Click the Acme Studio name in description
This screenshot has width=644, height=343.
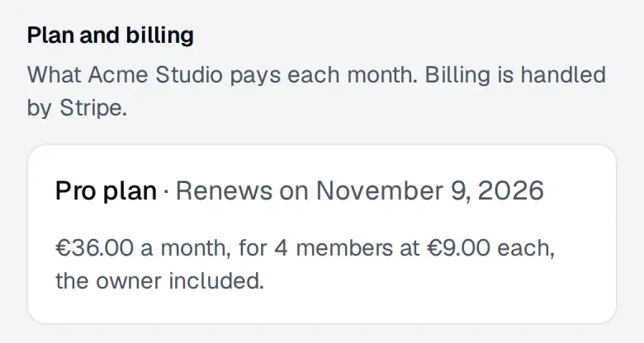click(155, 75)
